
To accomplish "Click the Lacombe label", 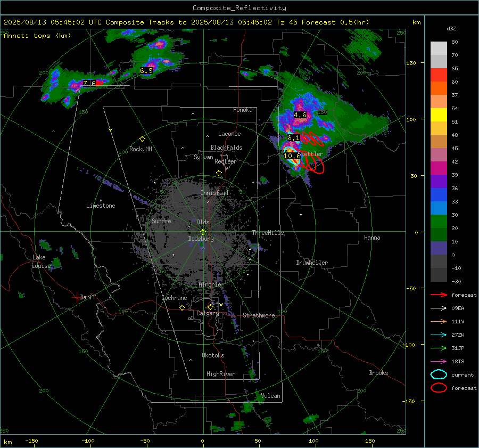I will click(229, 134).
